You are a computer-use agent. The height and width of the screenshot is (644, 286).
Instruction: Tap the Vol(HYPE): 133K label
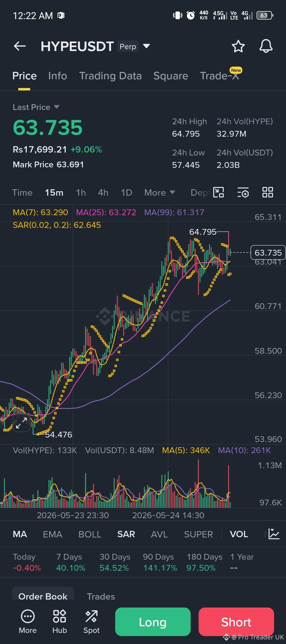coord(45,450)
